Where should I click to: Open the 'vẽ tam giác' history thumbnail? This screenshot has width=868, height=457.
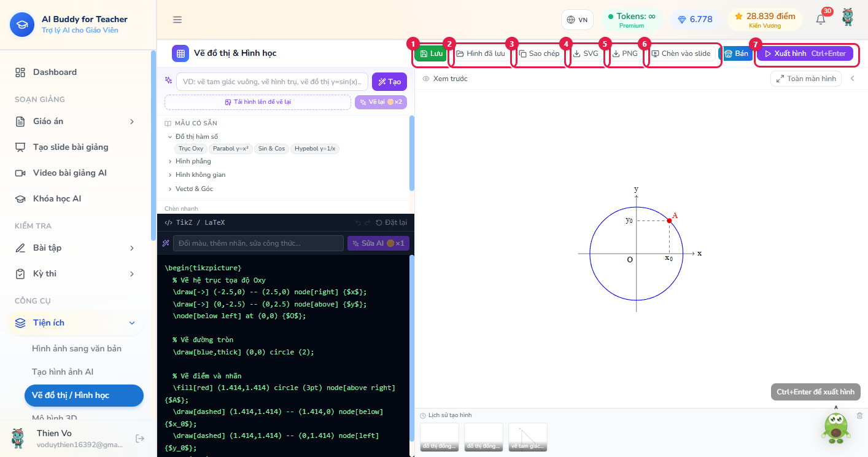click(x=528, y=437)
